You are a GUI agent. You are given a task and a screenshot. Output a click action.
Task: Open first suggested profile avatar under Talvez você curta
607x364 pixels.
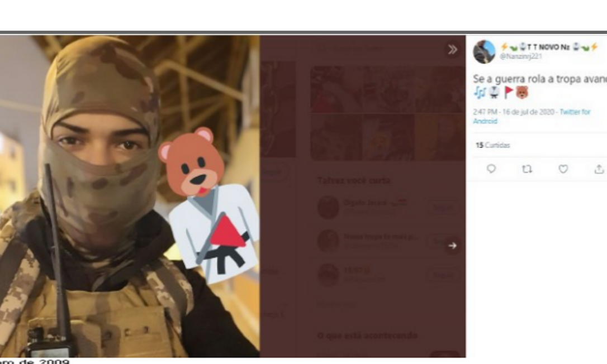(x=328, y=207)
